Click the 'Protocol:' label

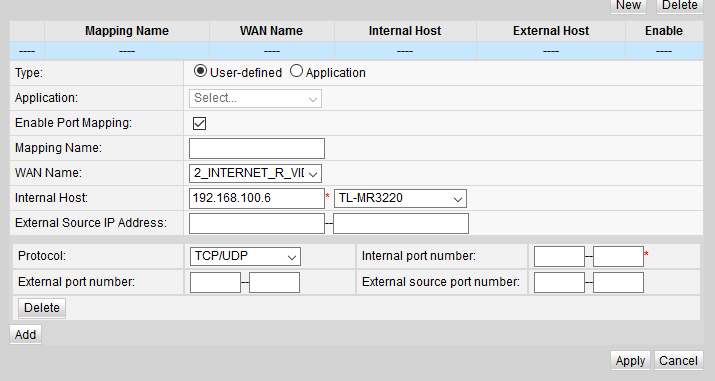[x=42, y=256]
